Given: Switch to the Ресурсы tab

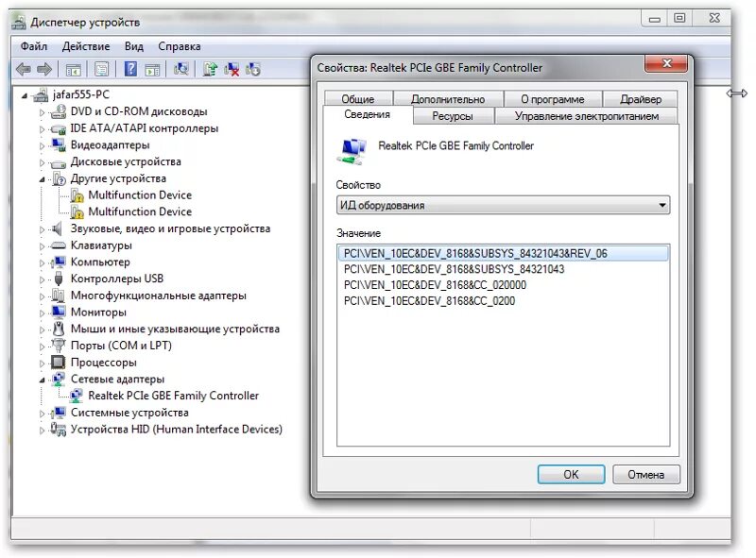Looking at the screenshot, I should [x=453, y=116].
